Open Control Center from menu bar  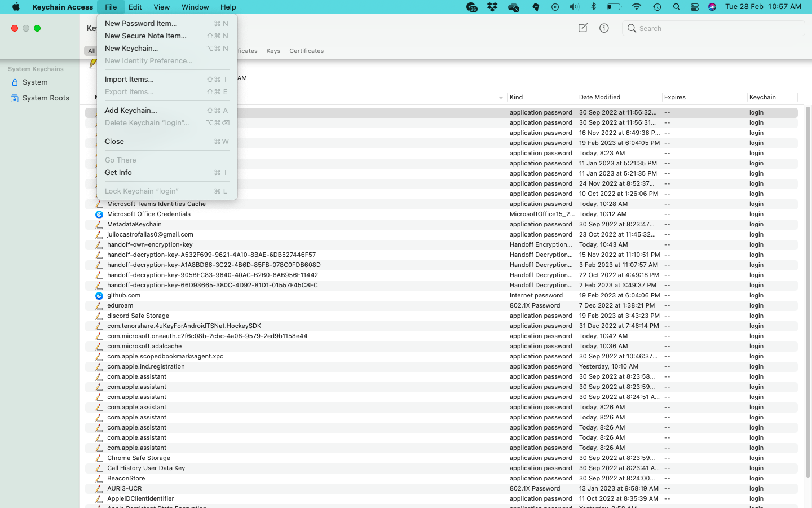(x=695, y=7)
